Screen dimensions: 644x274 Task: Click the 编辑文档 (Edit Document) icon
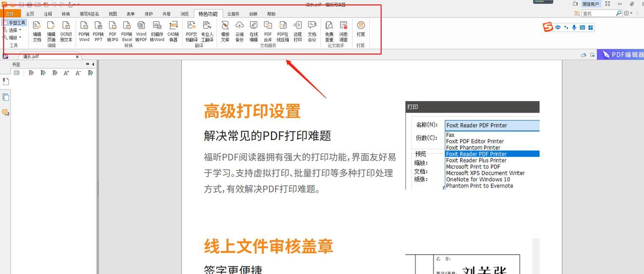pyautogui.click(x=37, y=32)
